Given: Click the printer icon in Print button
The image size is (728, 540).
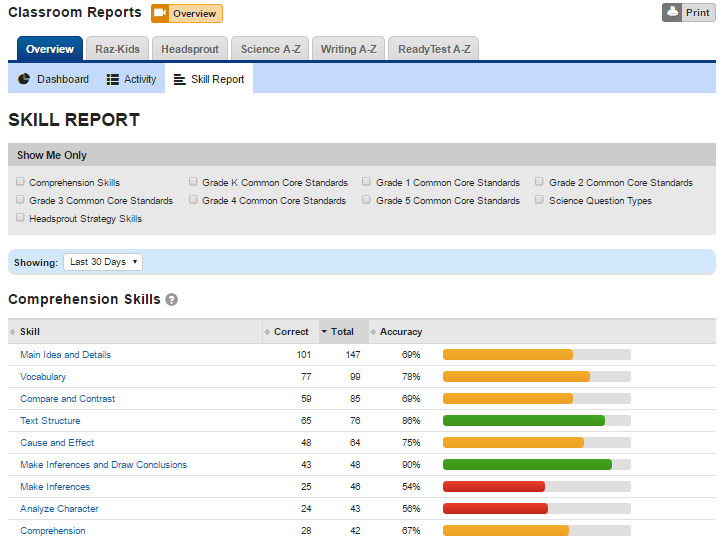Looking at the screenshot, I should (x=672, y=12).
